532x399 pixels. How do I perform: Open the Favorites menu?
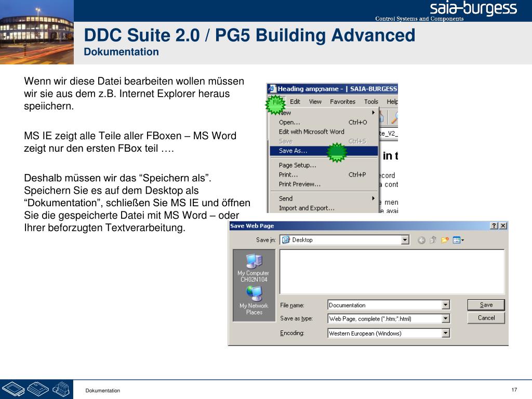pyautogui.click(x=343, y=102)
